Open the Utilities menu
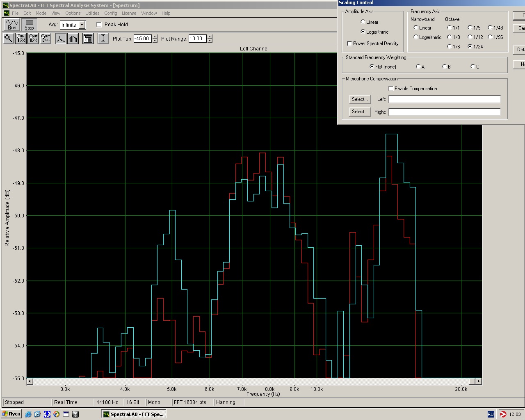Viewport: 525px width, 420px height. tap(92, 13)
